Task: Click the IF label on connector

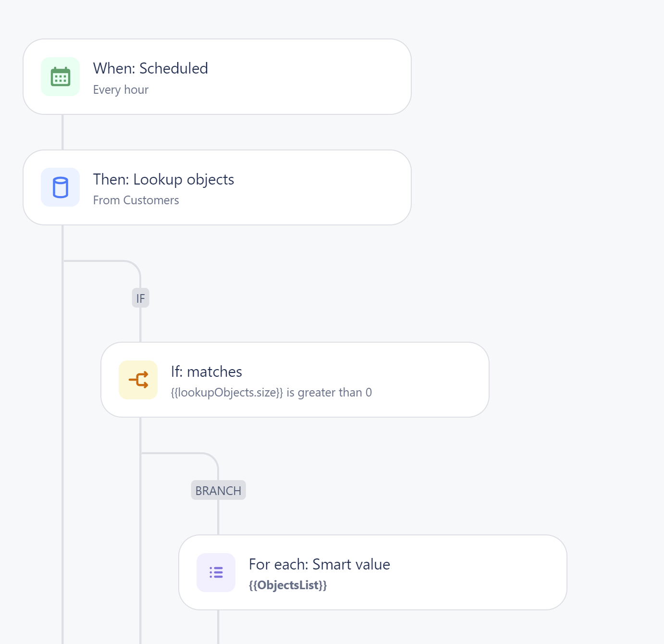Action: [x=141, y=298]
